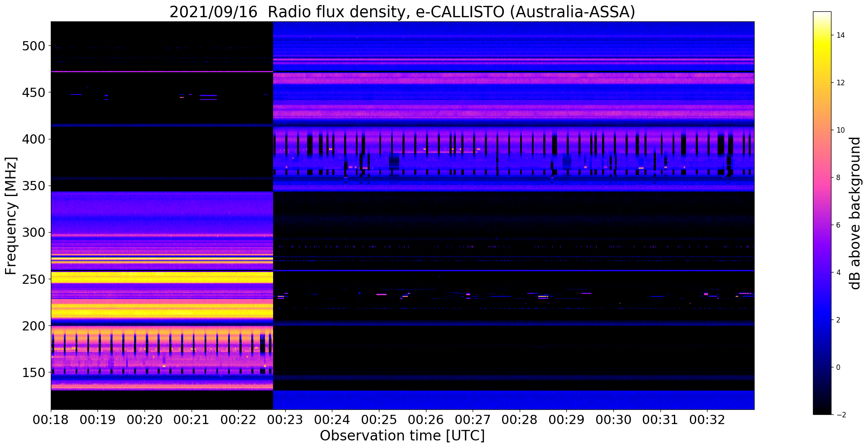Image resolution: width=868 pixels, height=448 pixels.
Task: Click the 00:20 time tick label
Action: coord(145,420)
